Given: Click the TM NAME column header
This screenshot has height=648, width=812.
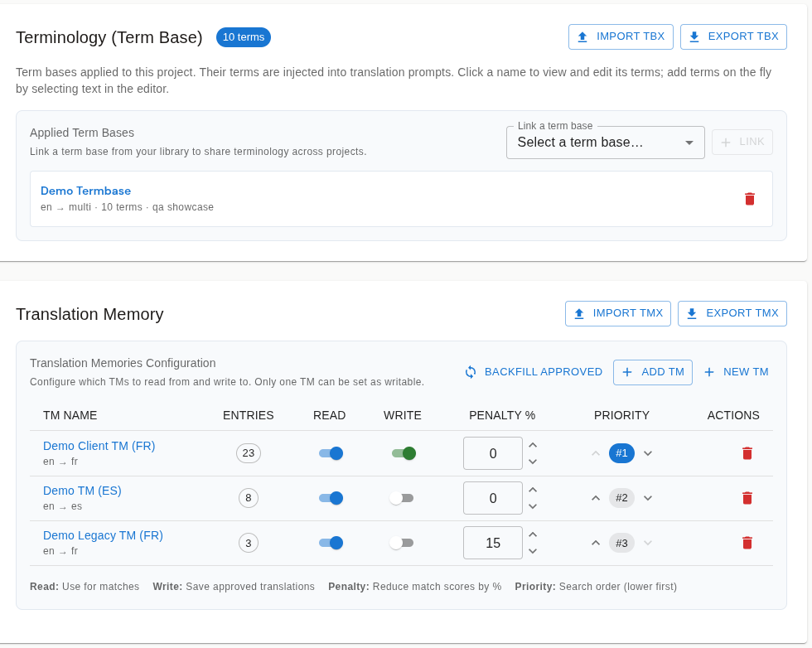Looking at the screenshot, I should [70, 415].
